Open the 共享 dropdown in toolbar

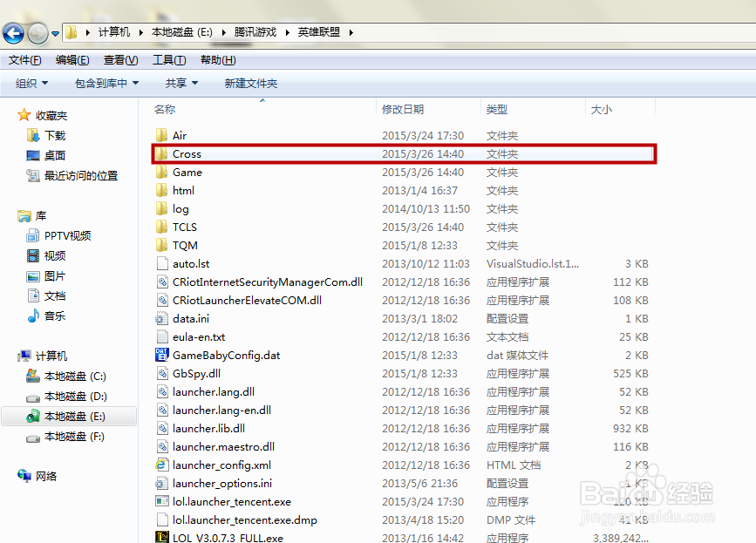[181, 84]
